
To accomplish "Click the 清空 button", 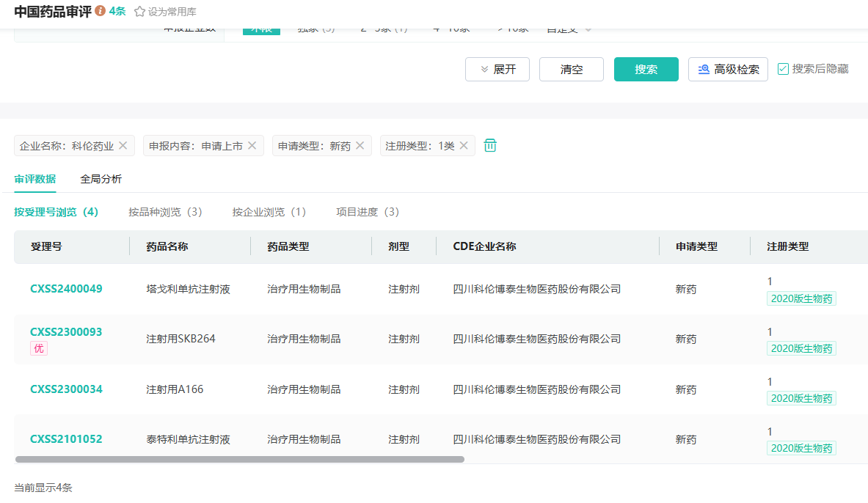I will pos(571,69).
